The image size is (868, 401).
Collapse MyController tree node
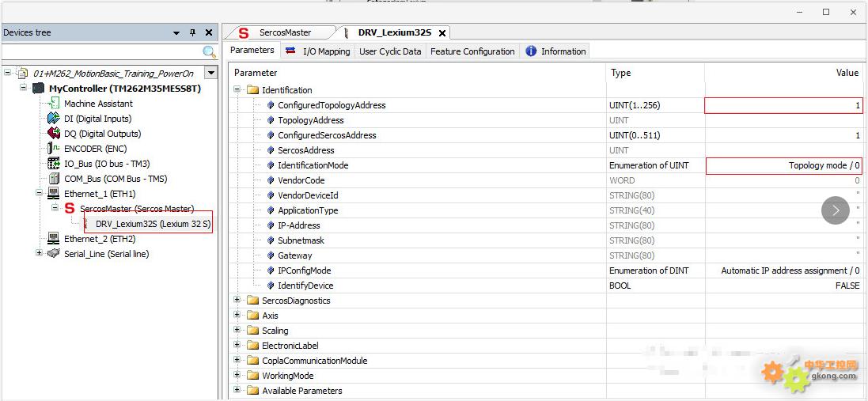[x=23, y=87]
